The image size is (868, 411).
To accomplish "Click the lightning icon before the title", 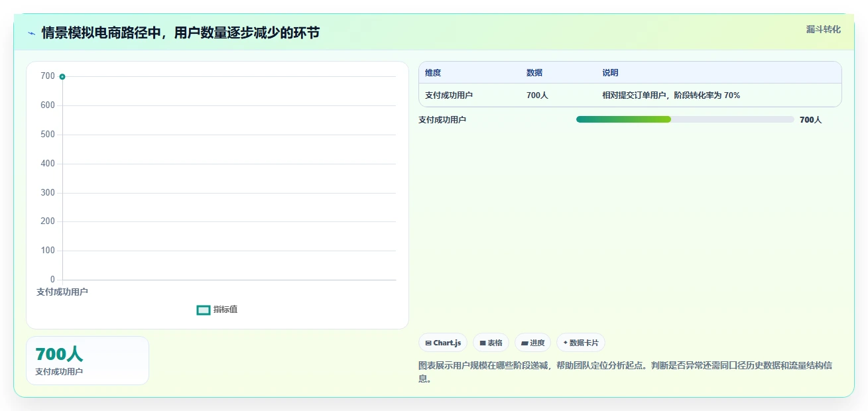I will (32, 32).
